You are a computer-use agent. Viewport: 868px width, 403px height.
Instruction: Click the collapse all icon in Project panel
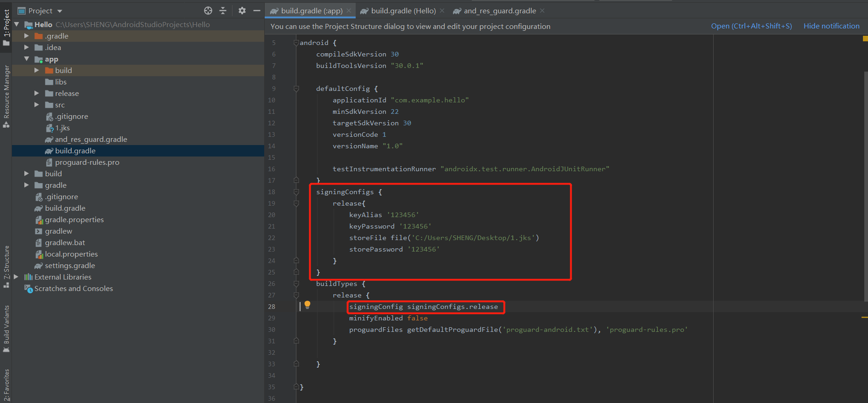[223, 11]
